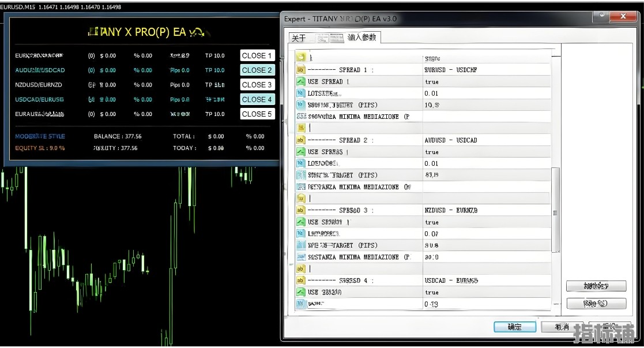Screen dimensions: 644x348
Task: Open the 输入参数 tab
Action: pos(362,38)
